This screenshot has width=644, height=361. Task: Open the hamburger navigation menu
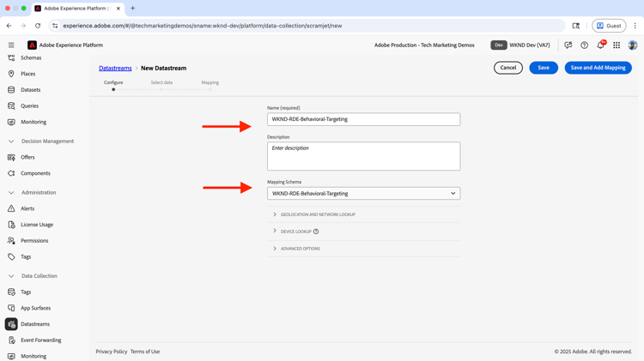11,45
